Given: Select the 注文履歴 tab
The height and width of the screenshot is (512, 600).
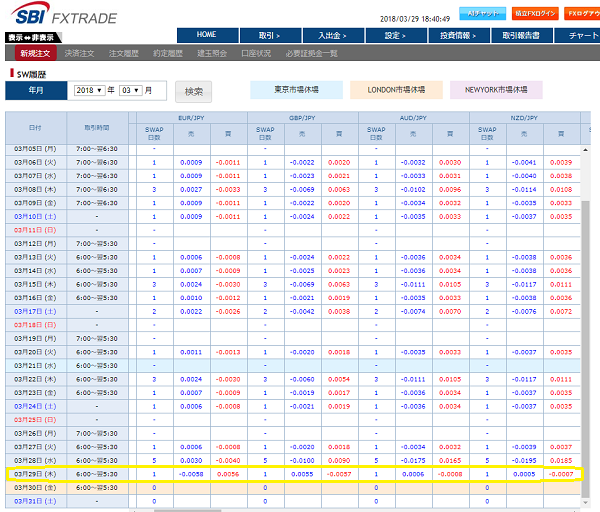Looking at the screenshot, I should (124, 53).
